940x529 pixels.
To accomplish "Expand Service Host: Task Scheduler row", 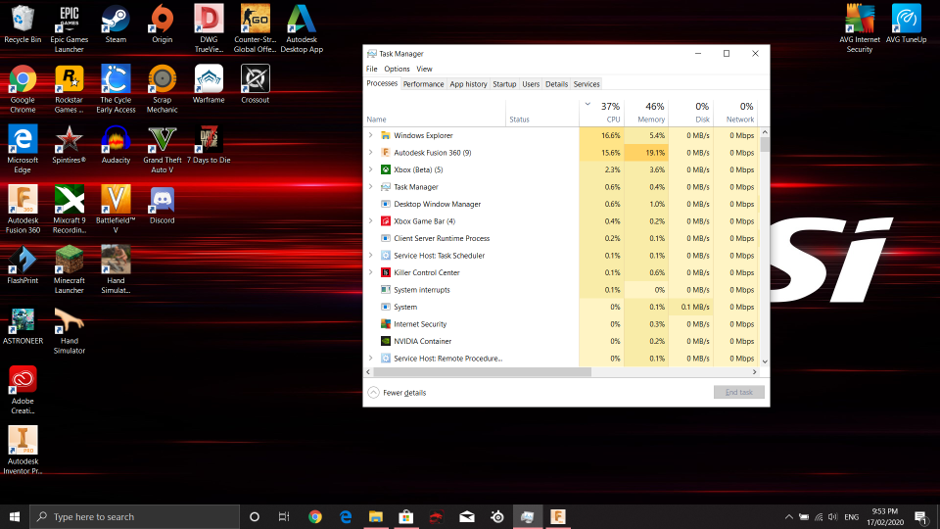I will click(x=370, y=256).
